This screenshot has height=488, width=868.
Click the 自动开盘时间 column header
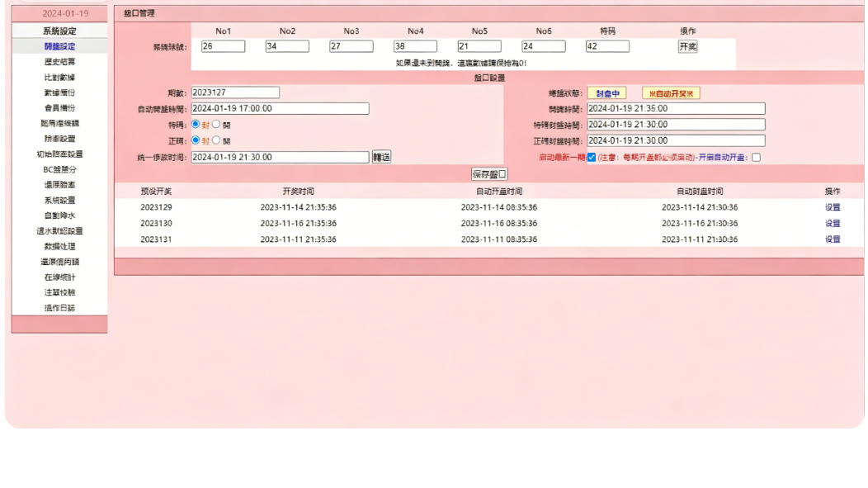(x=498, y=191)
